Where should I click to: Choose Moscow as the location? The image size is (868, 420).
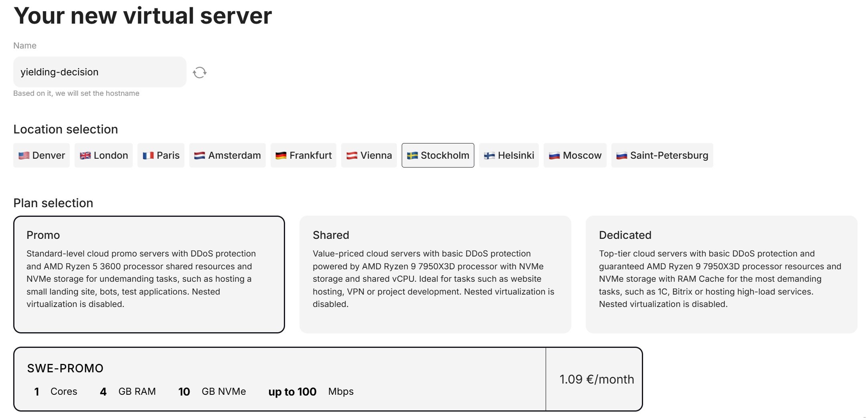[x=575, y=155]
